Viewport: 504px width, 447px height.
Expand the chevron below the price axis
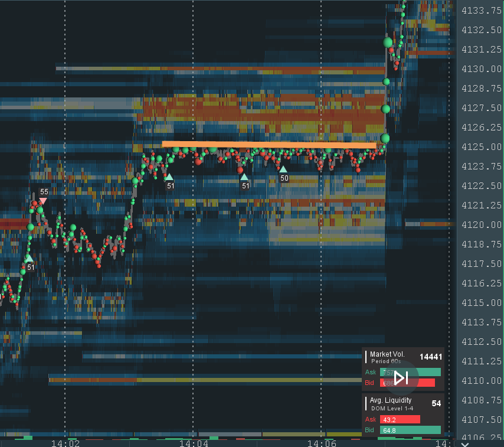coord(464,443)
